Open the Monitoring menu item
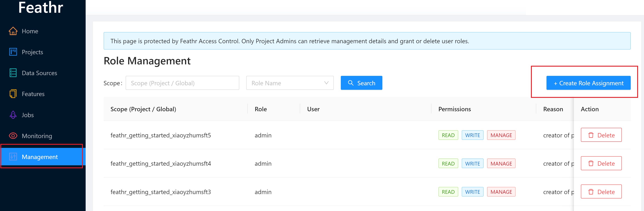644x211 pixels. point(43,136)
